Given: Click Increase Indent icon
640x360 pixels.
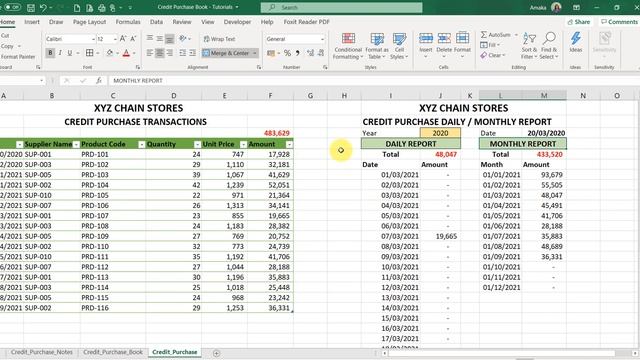Looking at the screenshot, I should pyautogui.click(x=192, y=53).
